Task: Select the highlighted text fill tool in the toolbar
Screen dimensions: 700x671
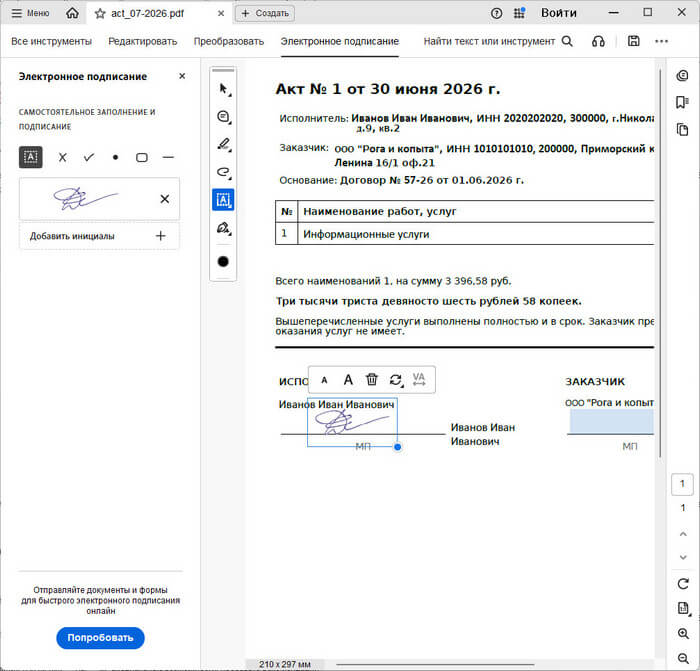Action: [223, 200]
